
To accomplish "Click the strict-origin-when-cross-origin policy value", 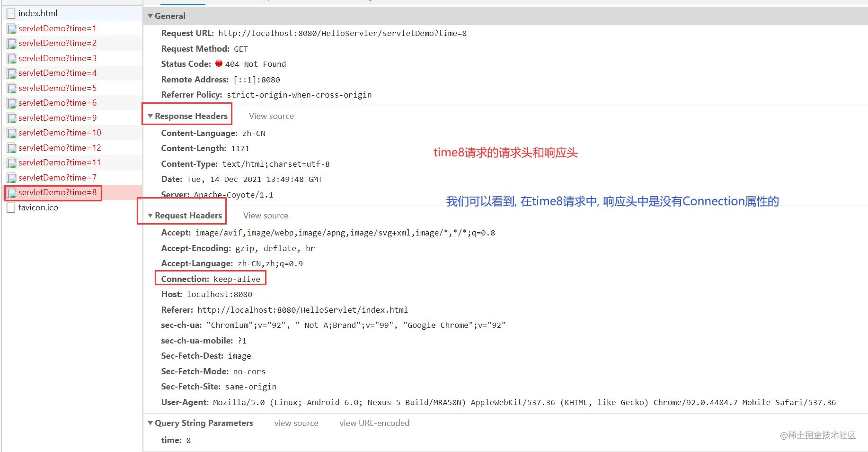I will 299,95.
